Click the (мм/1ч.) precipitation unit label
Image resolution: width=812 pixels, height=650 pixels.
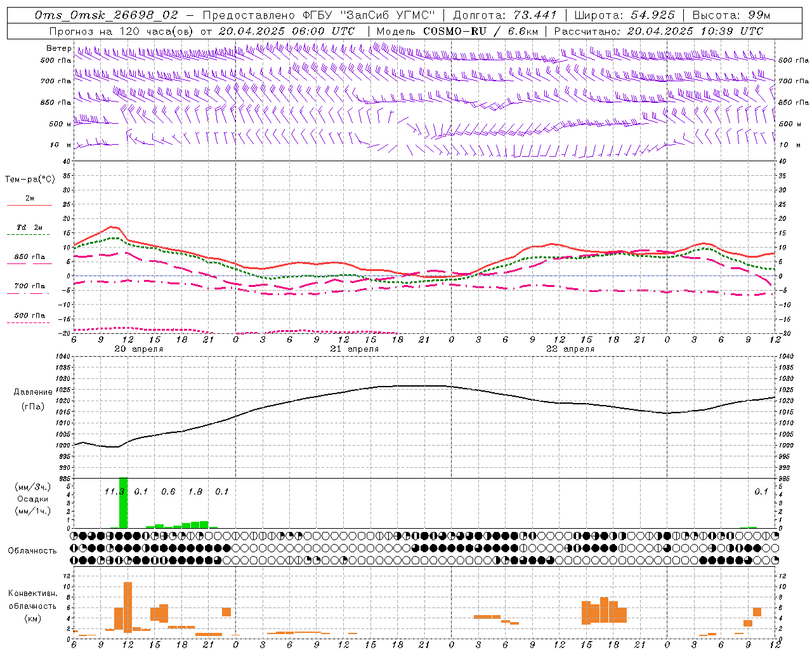click(x=33, y=511)
